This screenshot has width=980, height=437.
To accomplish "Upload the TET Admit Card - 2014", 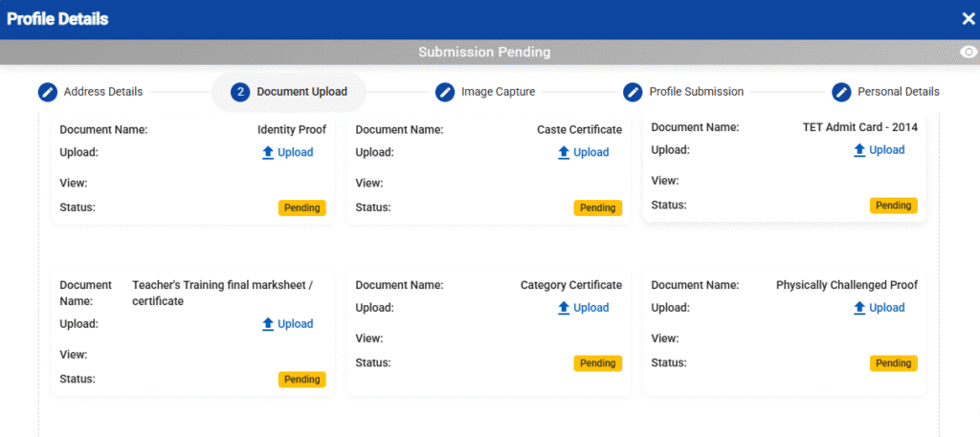I will (x=886, y=150).
